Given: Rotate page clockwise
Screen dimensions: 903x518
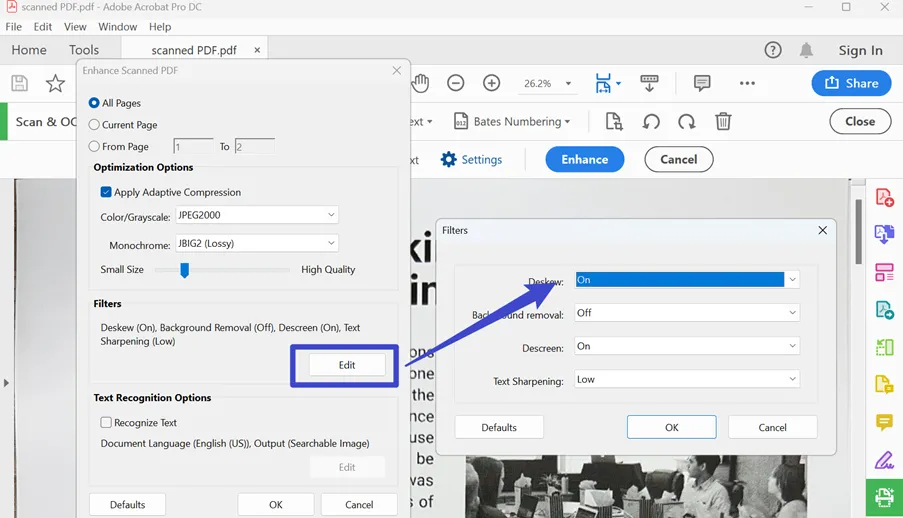Looking at the screenshot, I should coord(686,122).
